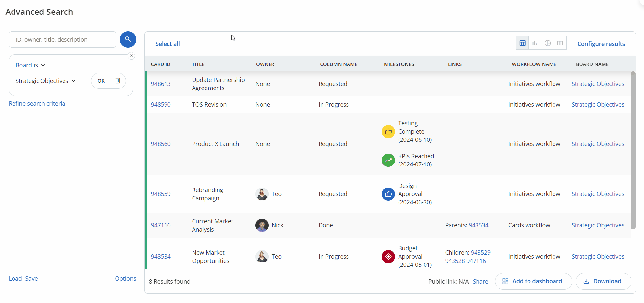Viewport: 644px width, 303px height.
Task: Click Refine search criteria link
Action: (37, 103)
